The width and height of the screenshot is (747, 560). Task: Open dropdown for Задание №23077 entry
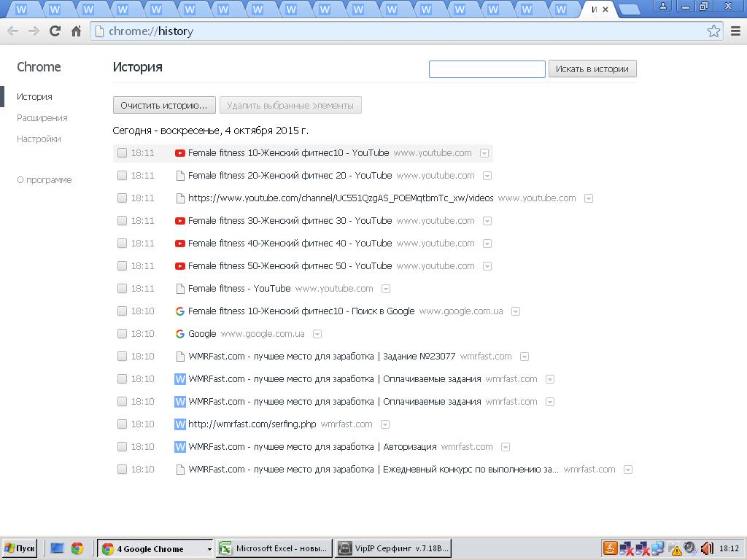(x=524, y=357)
